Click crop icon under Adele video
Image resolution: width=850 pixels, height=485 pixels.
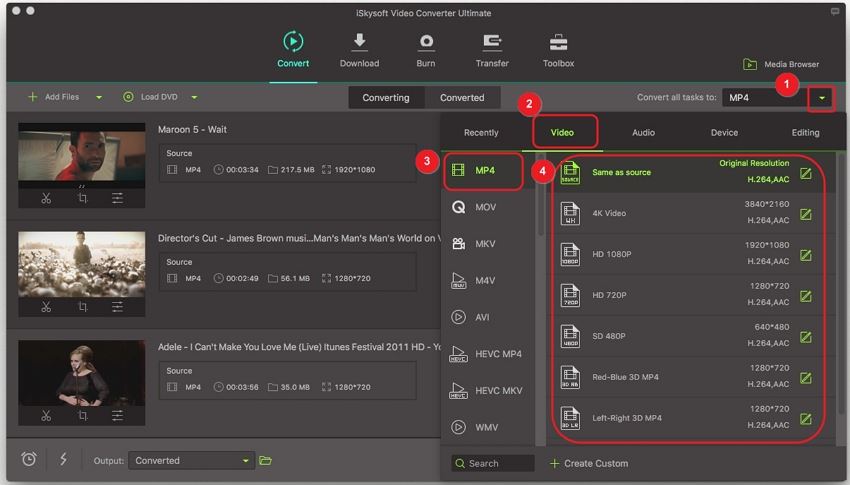pos(82,415)
